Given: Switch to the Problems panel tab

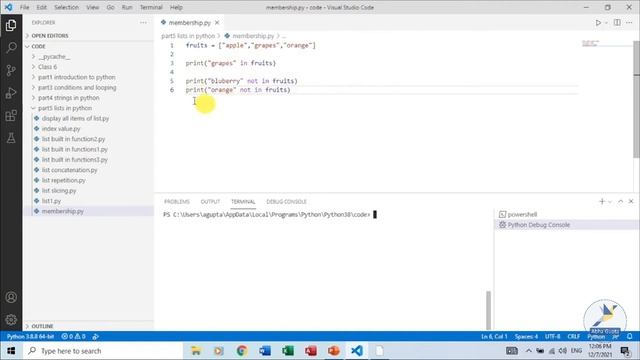Looking at the screenshot, I should [177, 202].
